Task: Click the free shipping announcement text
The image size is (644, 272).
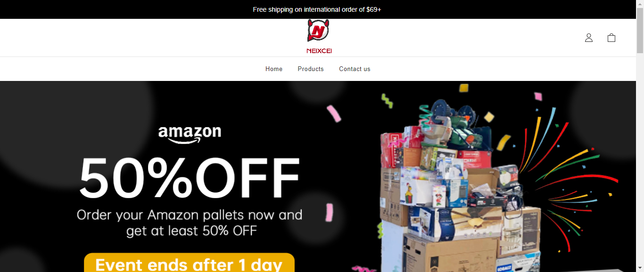Action: [317, 9]
